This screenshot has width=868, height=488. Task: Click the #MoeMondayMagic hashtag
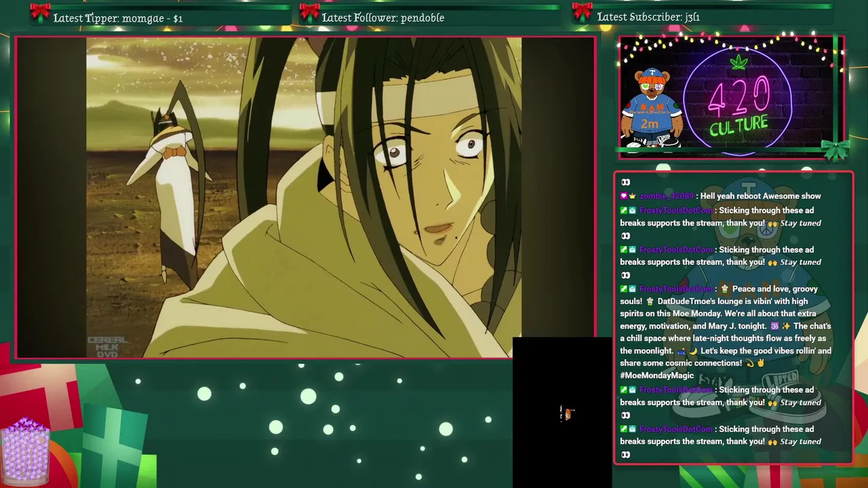(x=657, y=375)
